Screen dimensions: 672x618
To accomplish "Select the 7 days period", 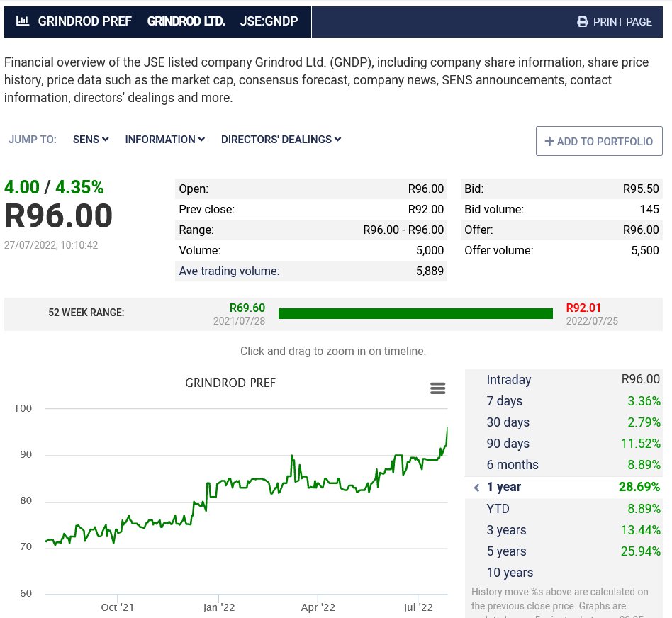I will pos(564,401).
